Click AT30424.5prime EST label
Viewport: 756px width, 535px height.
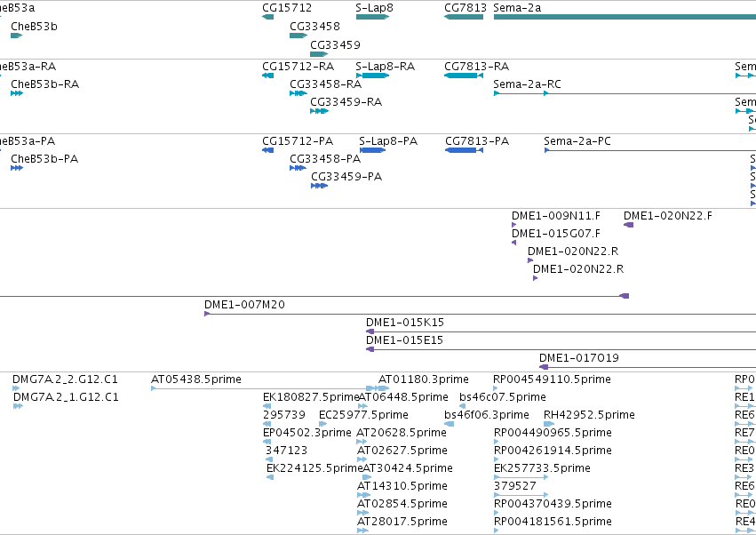(x=408, y=468)
